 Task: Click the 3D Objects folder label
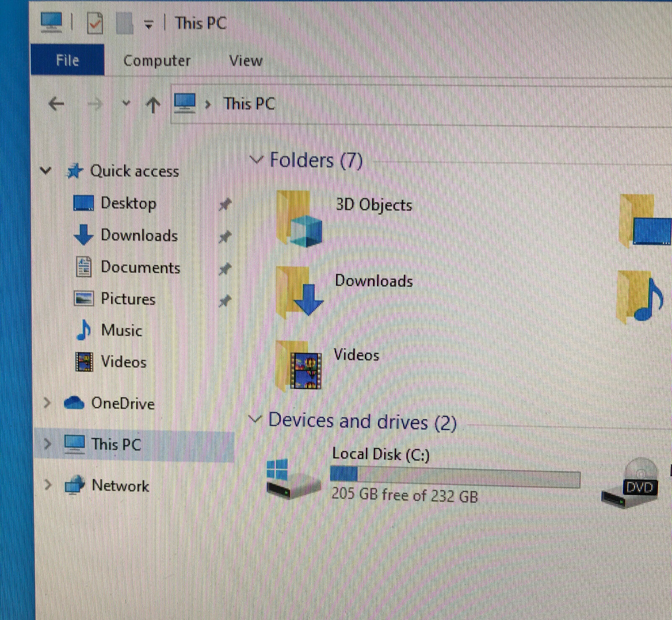click(x=374, y=205)
